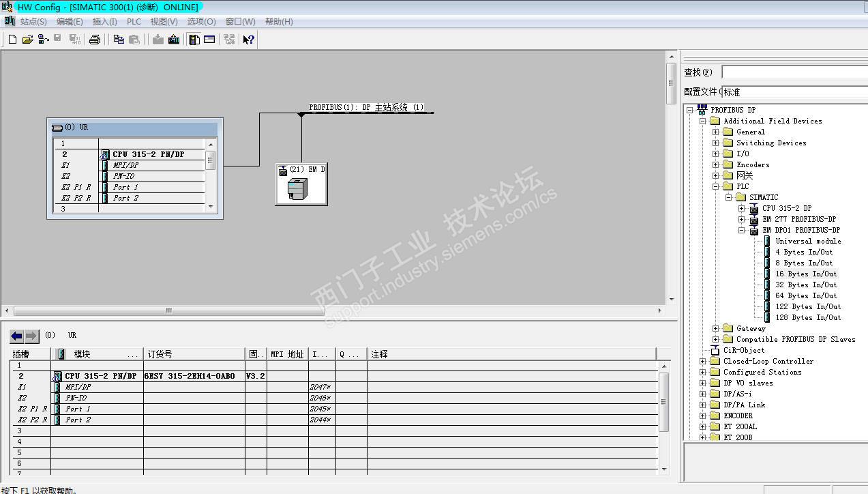Click the Print toolbar icon
868x494 pixels.
tap(95, 40)
